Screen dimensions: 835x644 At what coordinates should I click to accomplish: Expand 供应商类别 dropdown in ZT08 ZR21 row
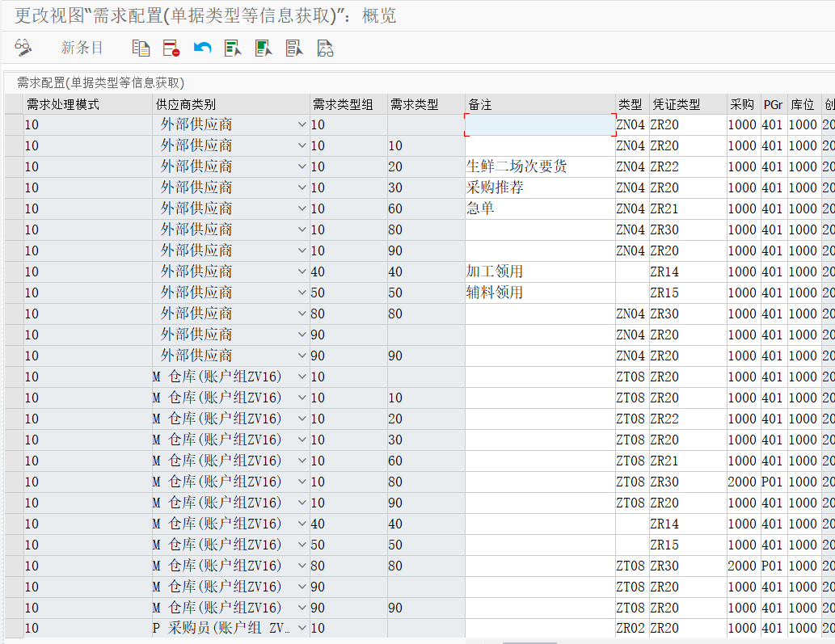302,461
